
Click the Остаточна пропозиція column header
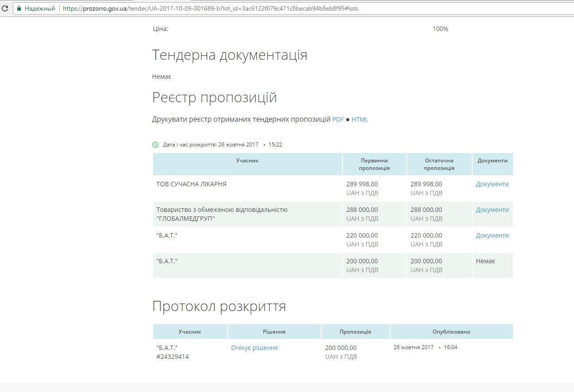tap(439, 164)
